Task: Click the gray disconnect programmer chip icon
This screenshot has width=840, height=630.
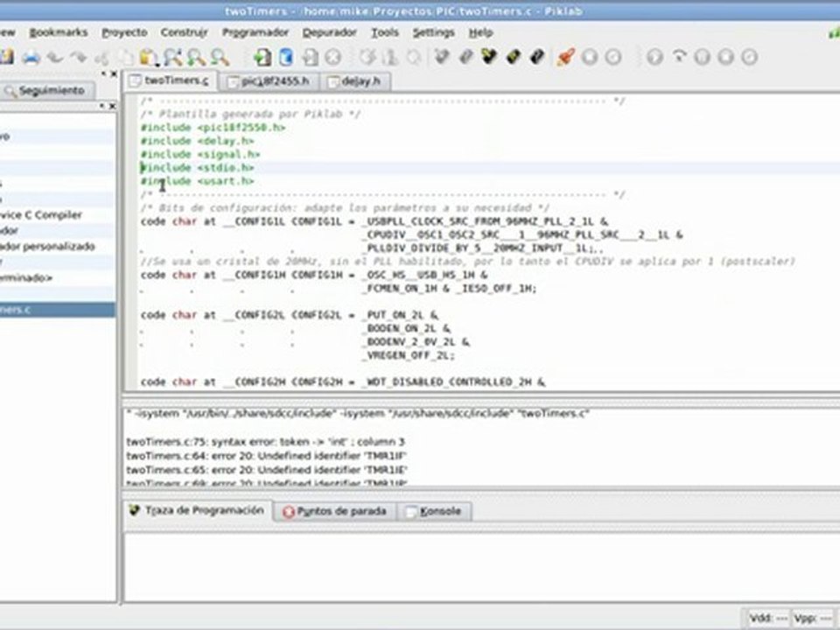Action: [465, 56]
